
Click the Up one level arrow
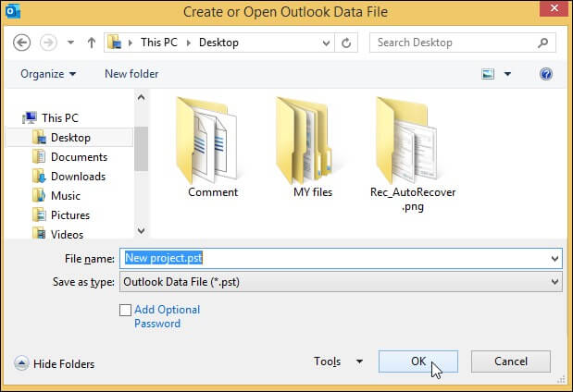[92, 43]
